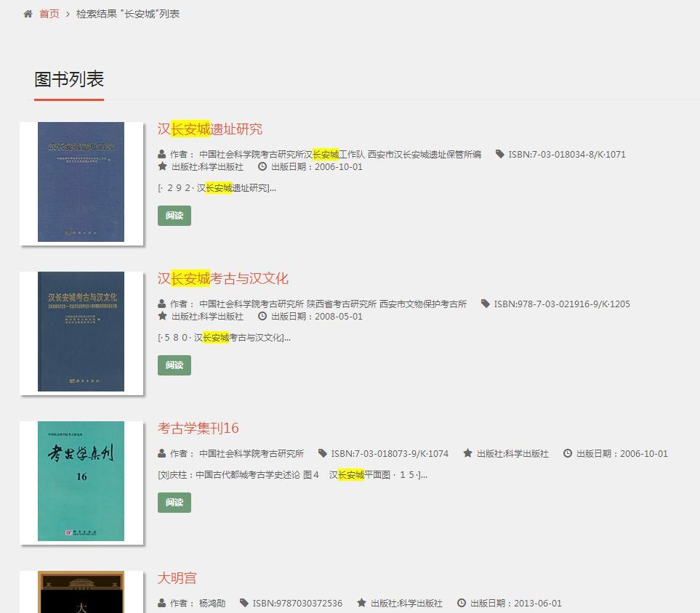Click the home icon in breadcrumb
The width and height of the screenshot is (700, 613).
pos(28,14)
